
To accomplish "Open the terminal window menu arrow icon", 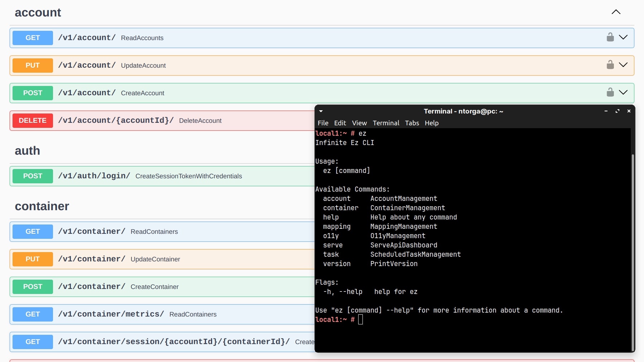I will (x=321, y=111).
